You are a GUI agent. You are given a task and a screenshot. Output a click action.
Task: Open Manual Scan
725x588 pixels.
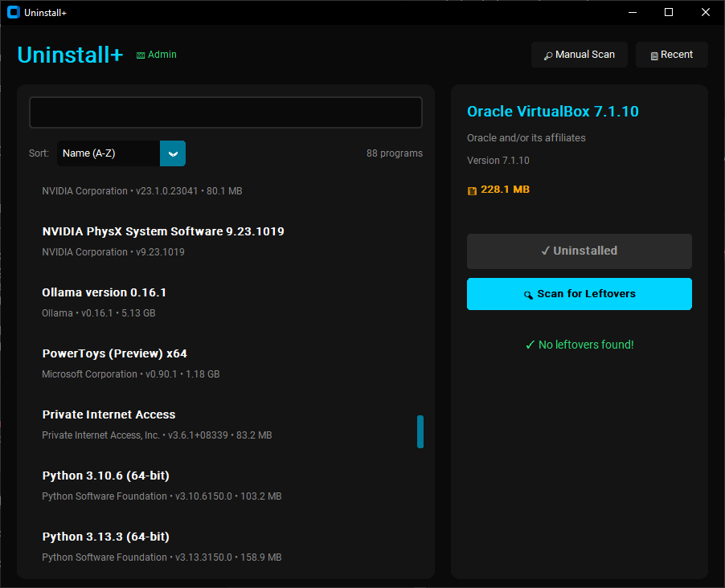coord(580,55)
